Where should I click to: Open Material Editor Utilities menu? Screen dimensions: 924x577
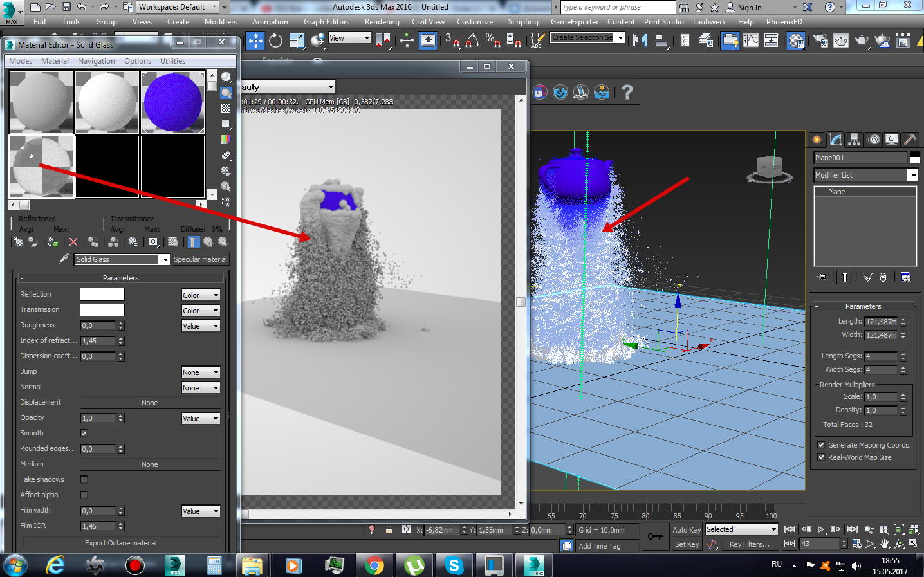coord(172,61)
